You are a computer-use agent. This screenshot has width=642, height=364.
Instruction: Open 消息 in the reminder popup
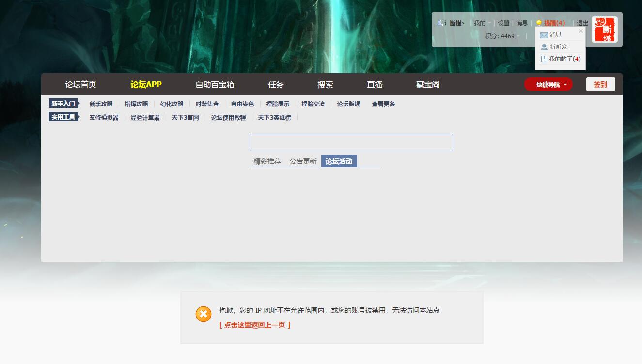pyautogui.click(x=555, y=35)
